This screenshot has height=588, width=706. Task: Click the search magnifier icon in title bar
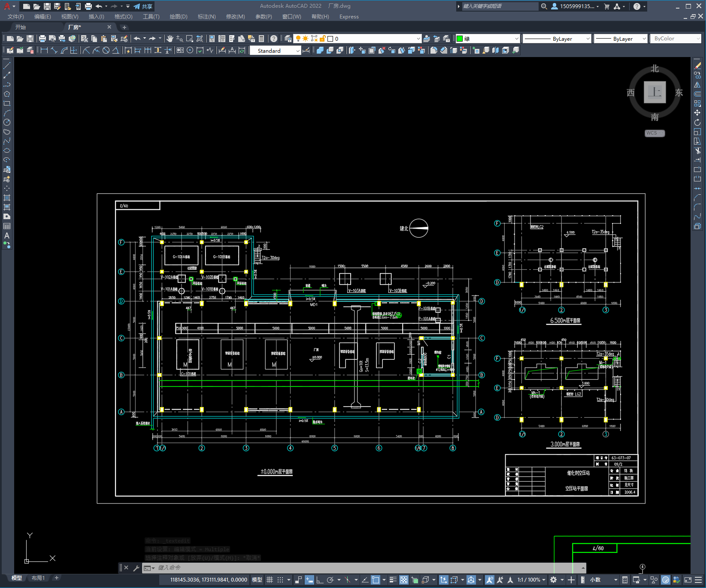(544, 6)
